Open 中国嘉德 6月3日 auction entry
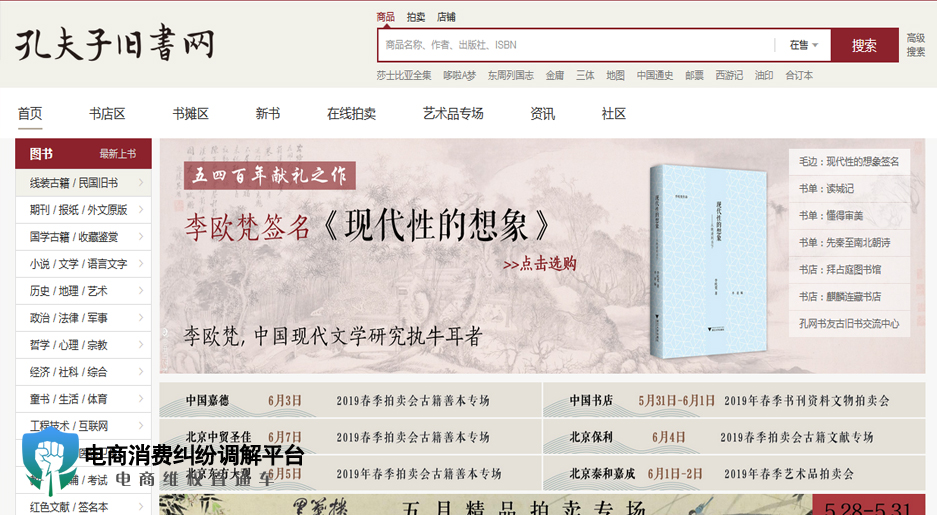Image resolution: width=937 pixels, height=515 pixels. pyautogui.click(x=350, y=400)
